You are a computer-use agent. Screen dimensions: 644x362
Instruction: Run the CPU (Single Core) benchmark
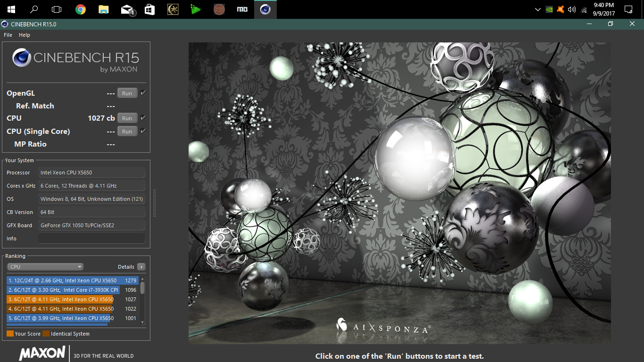tap(127, 131)
